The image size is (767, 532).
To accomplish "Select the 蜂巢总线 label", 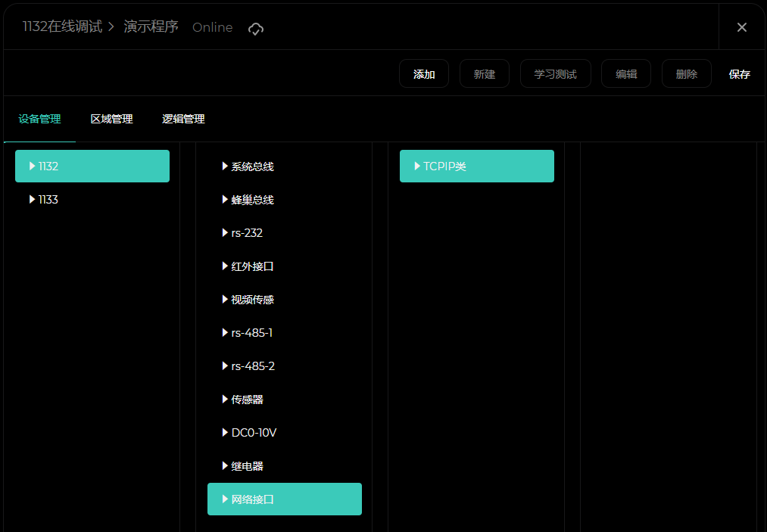I will pos(252,200).
